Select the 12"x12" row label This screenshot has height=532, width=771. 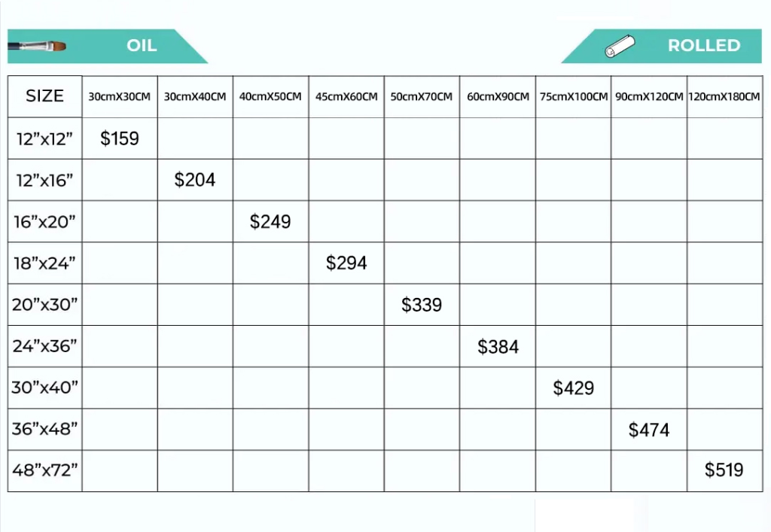click(x=45, y=138)
